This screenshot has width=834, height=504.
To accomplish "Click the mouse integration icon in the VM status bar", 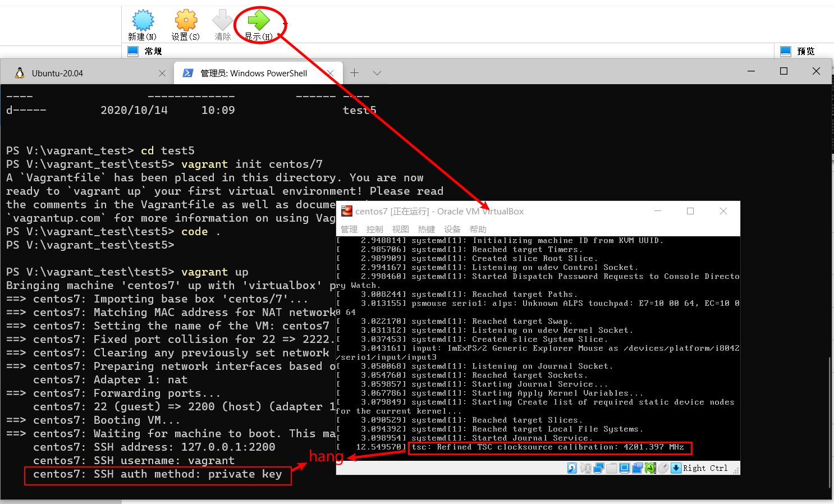I will (663, 468).
